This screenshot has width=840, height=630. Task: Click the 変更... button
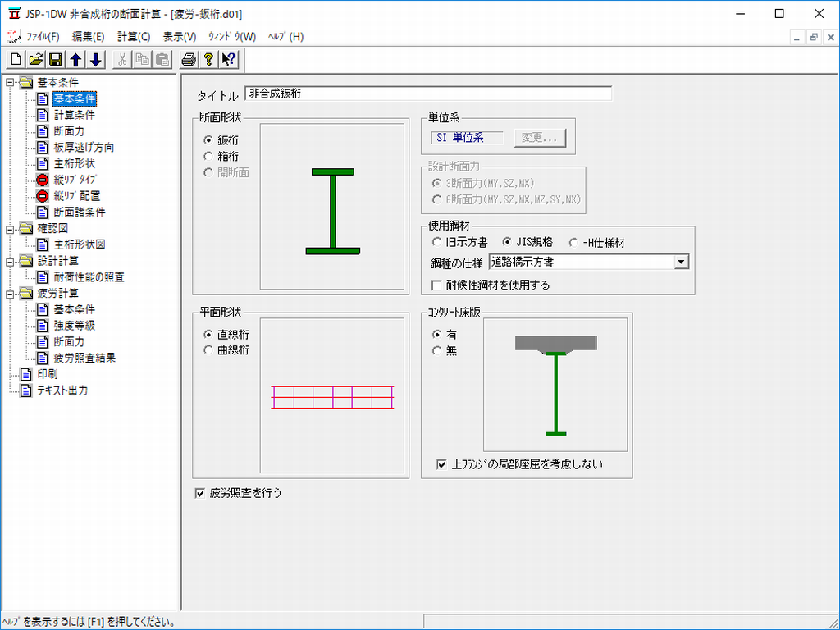(539, 138)
